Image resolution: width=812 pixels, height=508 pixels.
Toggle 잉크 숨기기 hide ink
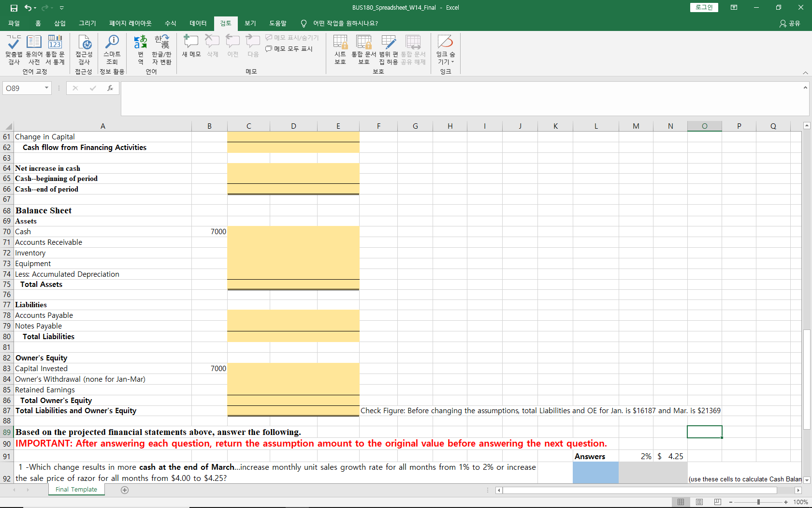pyautogui.click(x=445, y=48)
